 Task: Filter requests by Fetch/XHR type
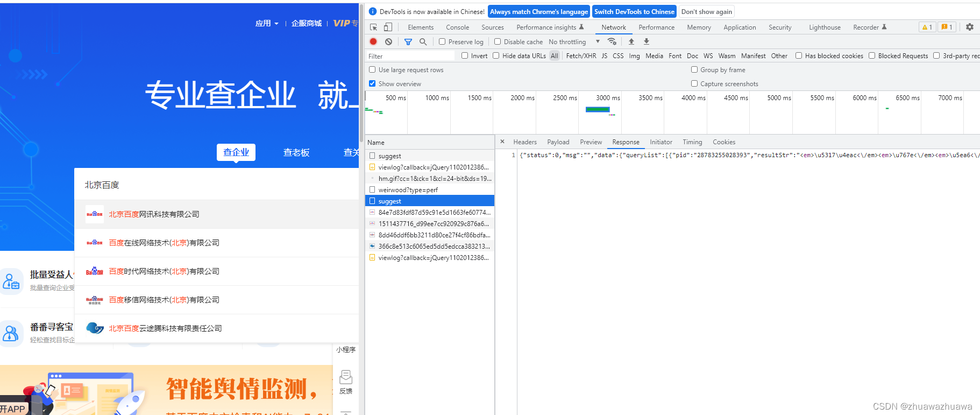click(x=581, y=55)
